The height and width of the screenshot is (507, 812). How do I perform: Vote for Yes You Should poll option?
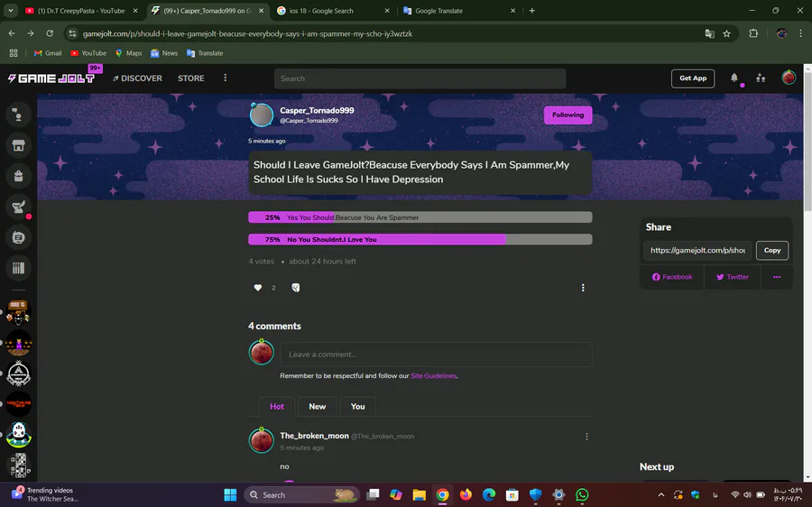point(420,217)
